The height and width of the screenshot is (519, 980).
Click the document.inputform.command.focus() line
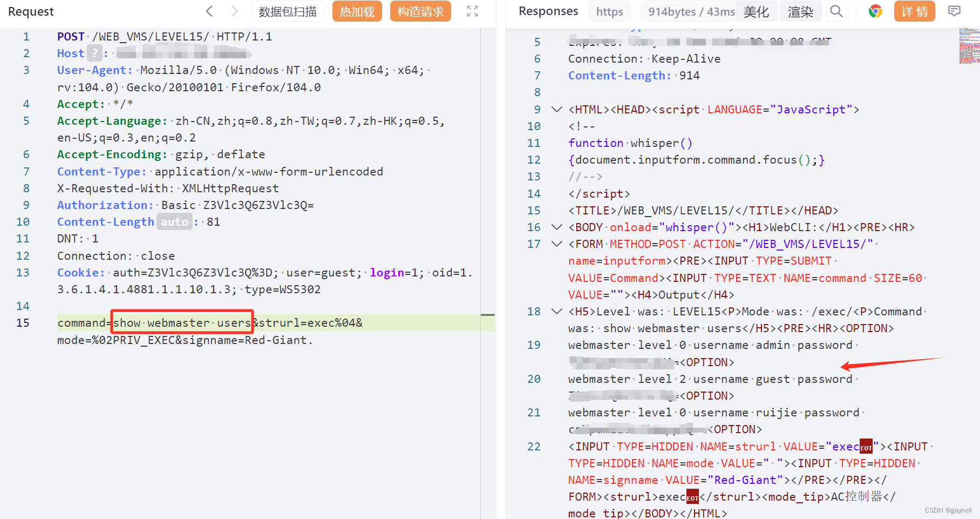pyautogui.click(x=697, y=159)
